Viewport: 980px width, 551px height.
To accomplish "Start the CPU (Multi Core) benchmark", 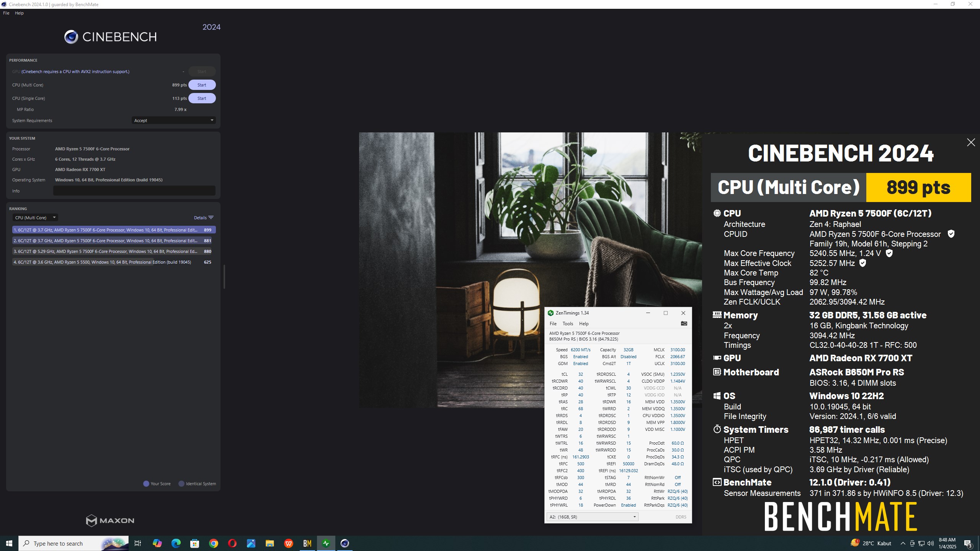I will tap(202, 85).
